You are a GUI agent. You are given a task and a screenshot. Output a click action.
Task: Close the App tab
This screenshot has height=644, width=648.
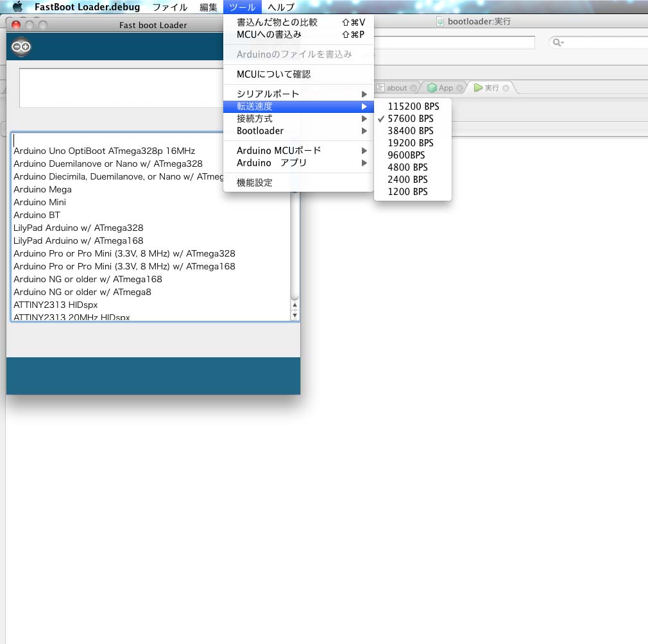[x=459, y=88]
